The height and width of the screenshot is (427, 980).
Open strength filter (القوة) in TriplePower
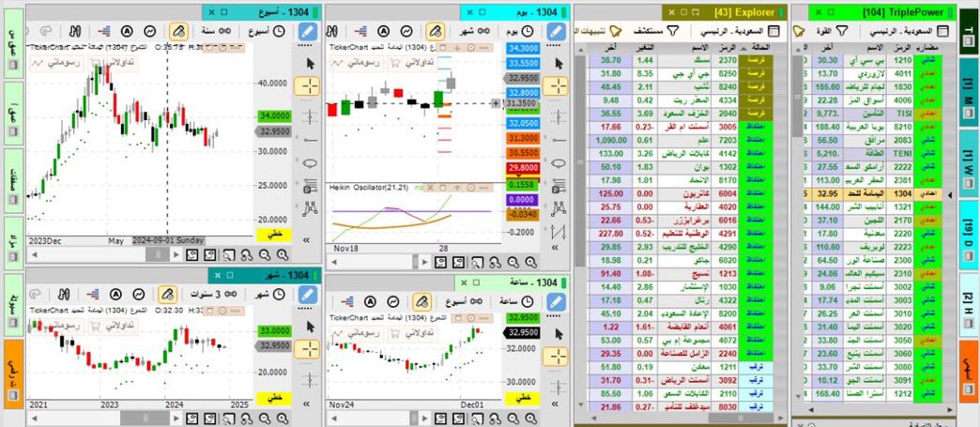click(832, 31)
